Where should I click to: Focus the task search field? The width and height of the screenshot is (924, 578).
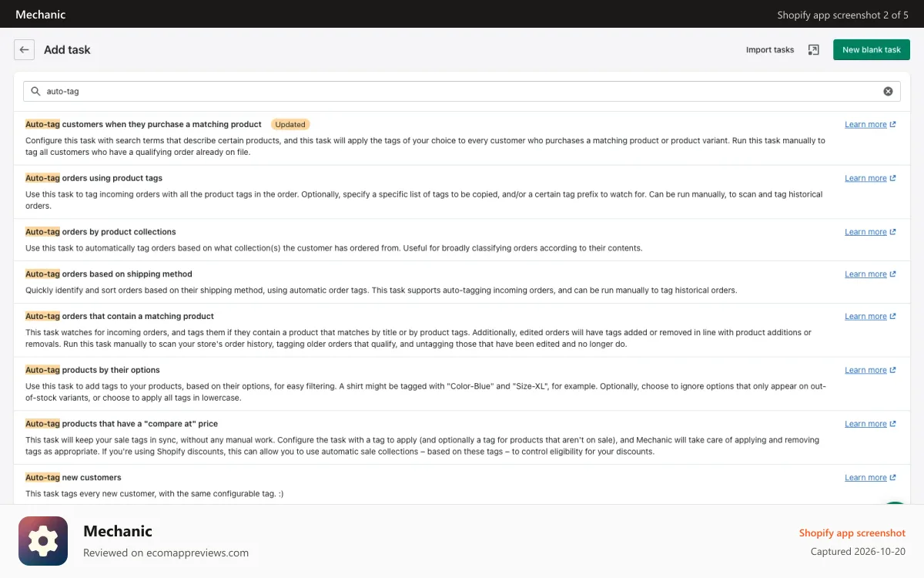(462, 91)
